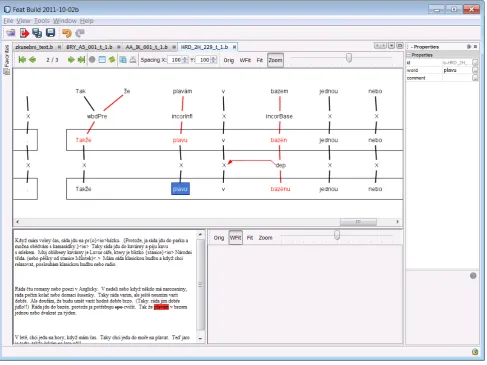Toggle Orig mode in lower image panel
The height and width of the screenshot is (365, 487).
pyautogui.click(x=219, y=238)
